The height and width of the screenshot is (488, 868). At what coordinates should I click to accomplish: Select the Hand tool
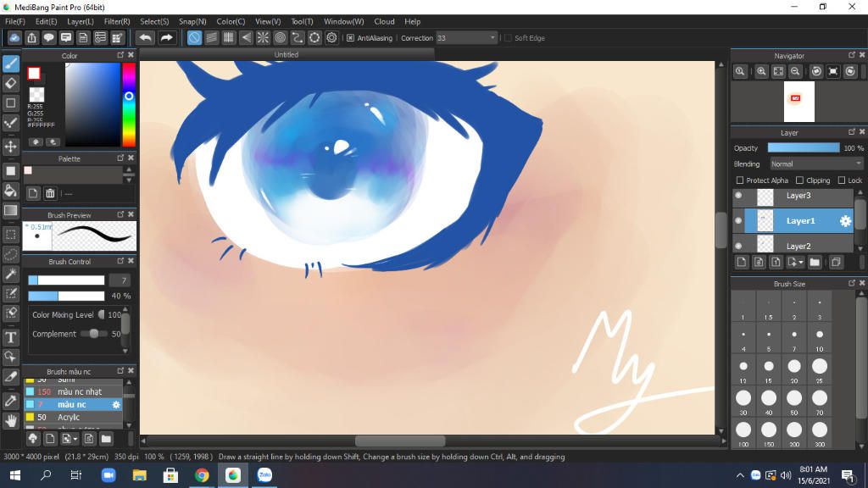(x=11, y=421)
